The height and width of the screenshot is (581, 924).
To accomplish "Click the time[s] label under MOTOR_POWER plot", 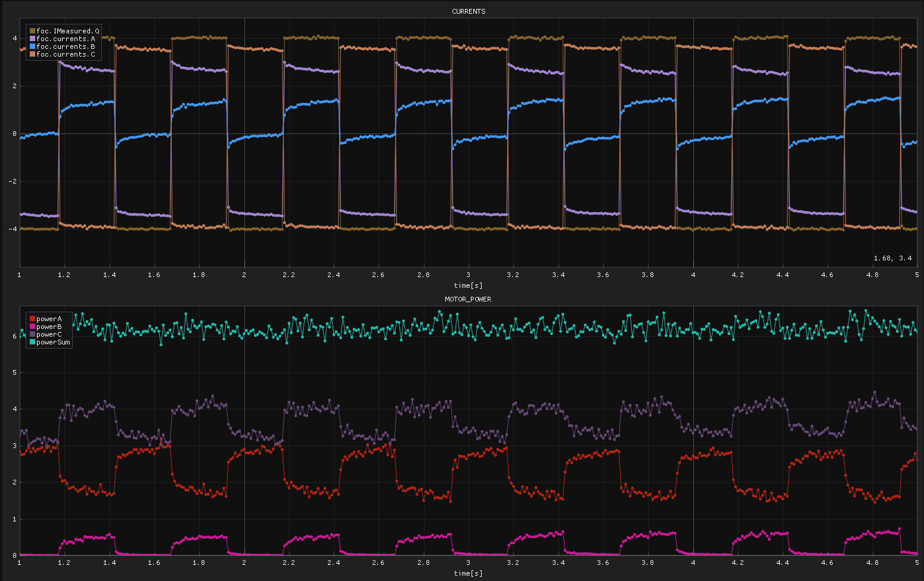I will coord(468,573).
